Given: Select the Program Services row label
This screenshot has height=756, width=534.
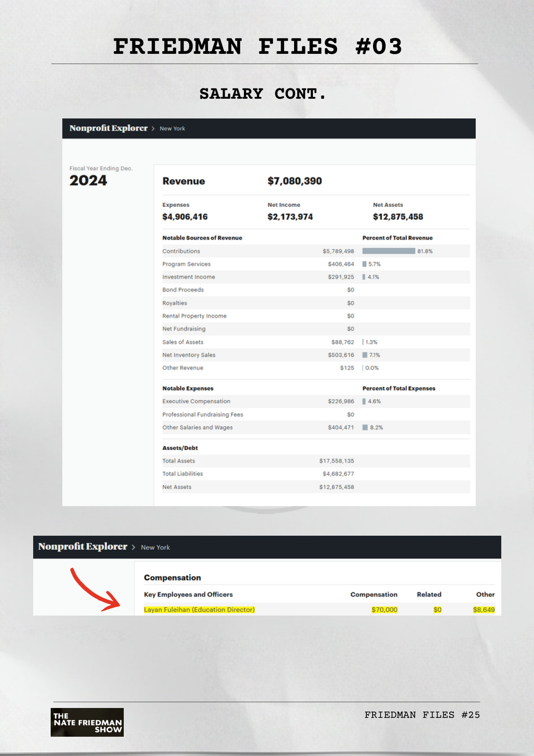Looking at the screenshot, I should 186,264.
